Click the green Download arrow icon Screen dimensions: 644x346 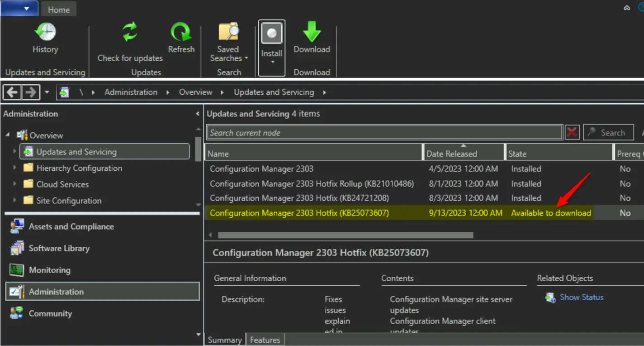click(x=312, y=33)
